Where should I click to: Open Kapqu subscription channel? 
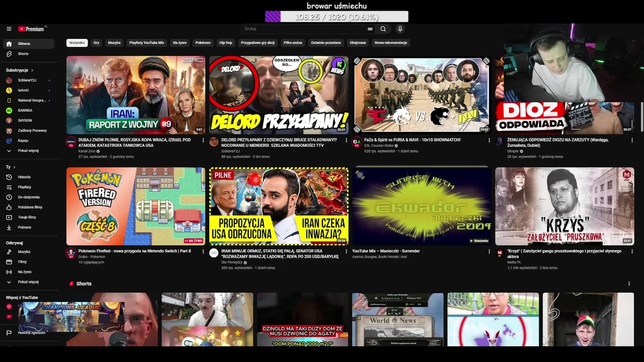coord(30,140)
